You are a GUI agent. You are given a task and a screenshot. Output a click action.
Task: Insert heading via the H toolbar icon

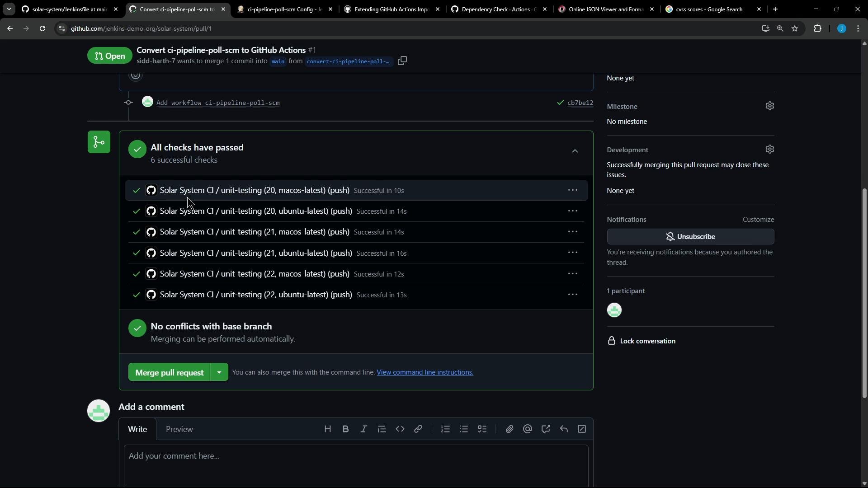coord(328,429)
